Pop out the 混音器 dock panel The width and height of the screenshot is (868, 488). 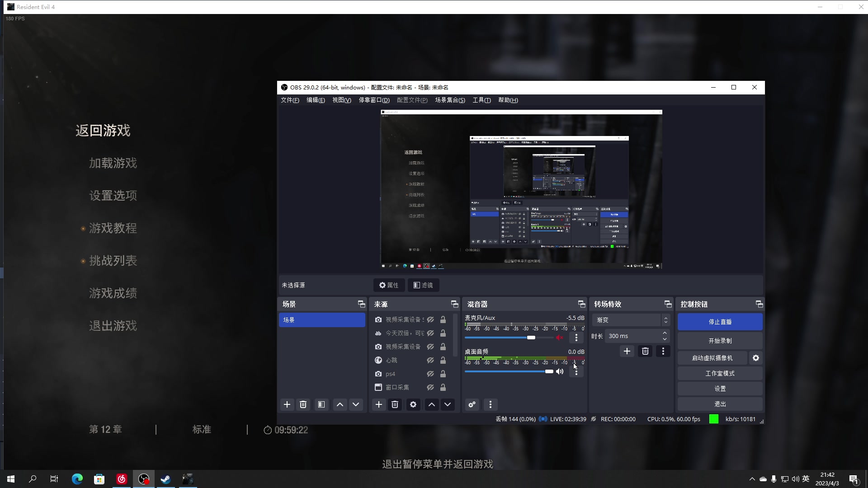pyautogui.click(x=581, y=304)
